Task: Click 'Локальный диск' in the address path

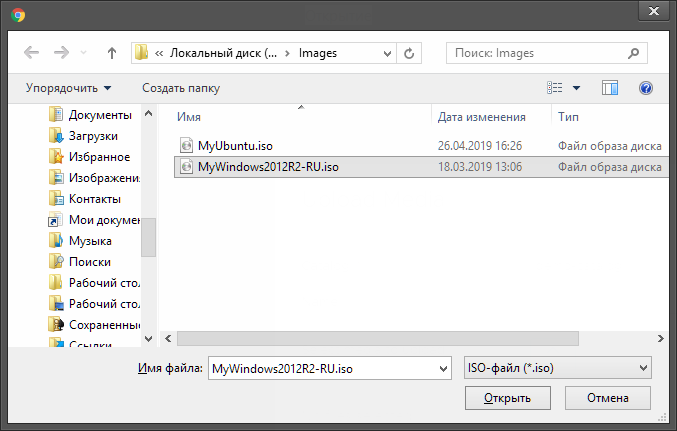Action: 223,53
